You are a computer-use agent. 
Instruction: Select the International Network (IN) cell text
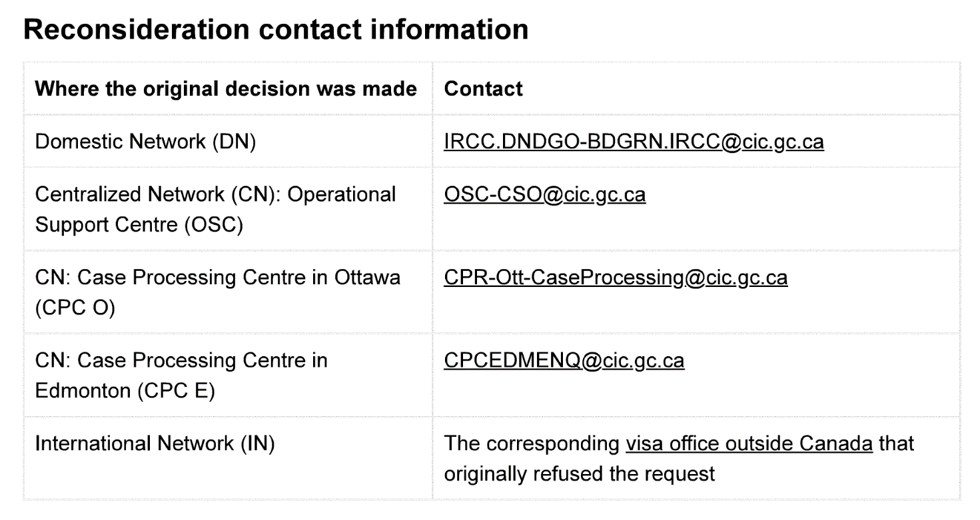pos(155,443)
